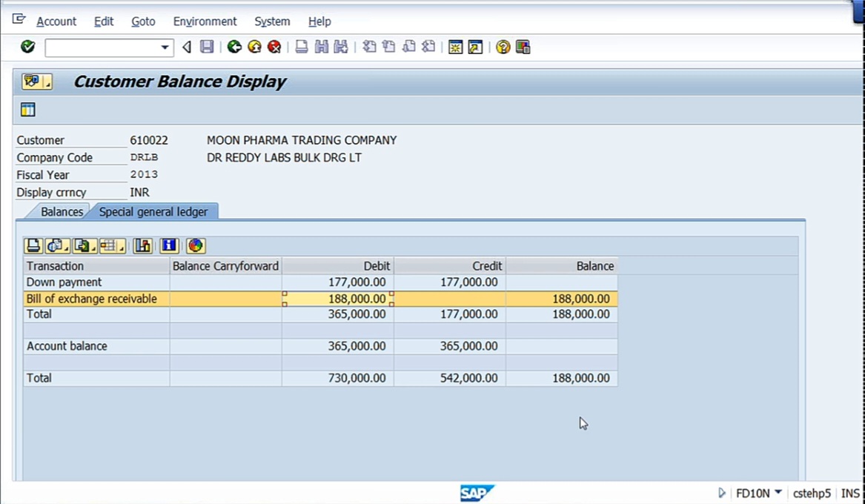Image resolution: width=865 pixels, height=504 pixels.
Task: Click the Customer number field 610022
Action: 149,141
